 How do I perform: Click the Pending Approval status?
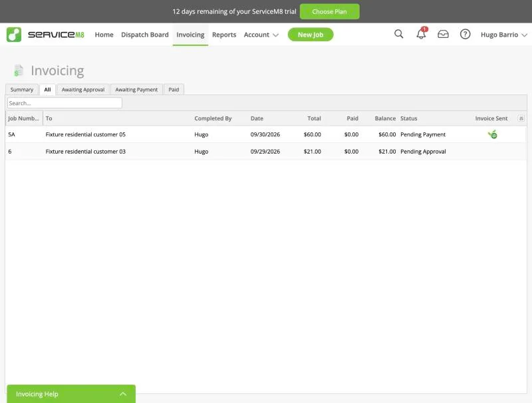point(423,152)
